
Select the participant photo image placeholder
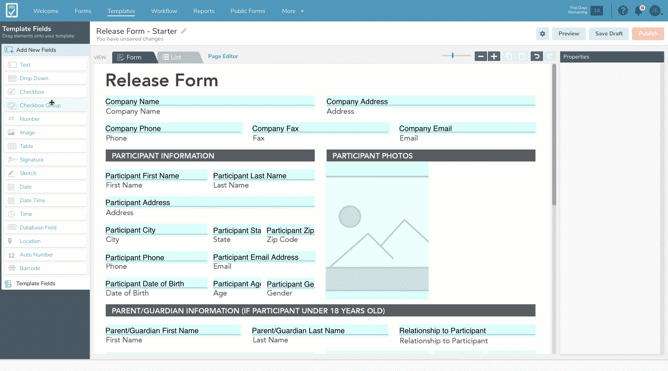377,231
